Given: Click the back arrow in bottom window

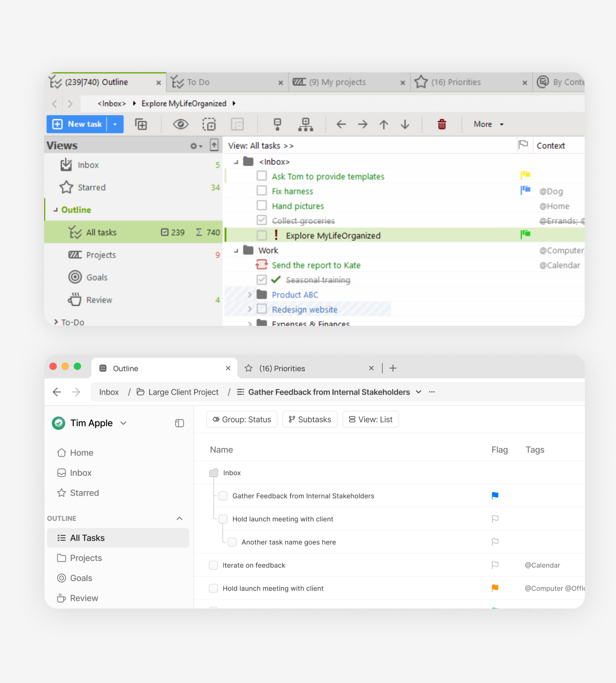Looking at the screenshot, I should (57, 392).
